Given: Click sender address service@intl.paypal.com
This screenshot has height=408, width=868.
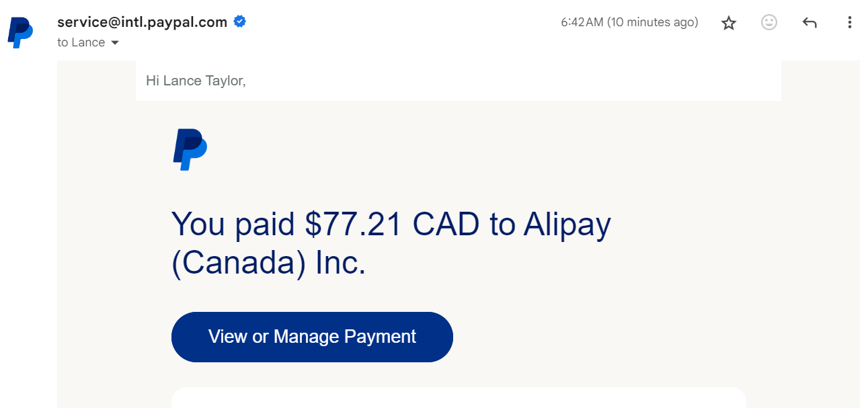Looking at the screenshot, I should pos(142,22).
